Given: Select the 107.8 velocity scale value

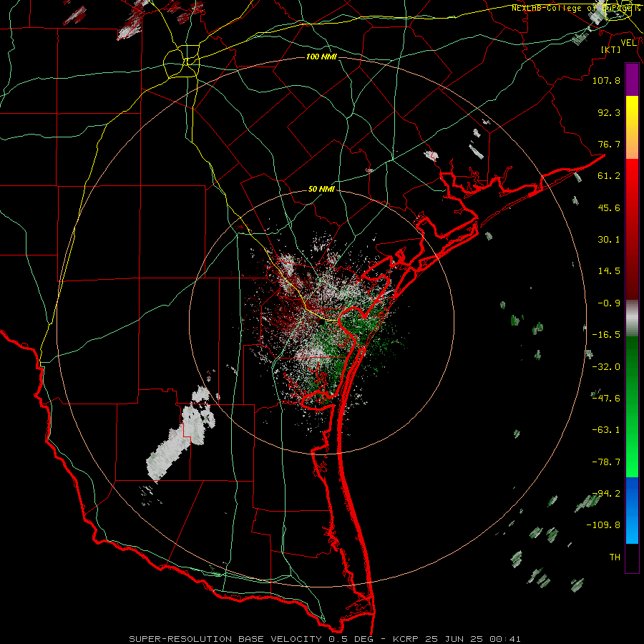Looking at the screenshot, I should tap(606, 80).
